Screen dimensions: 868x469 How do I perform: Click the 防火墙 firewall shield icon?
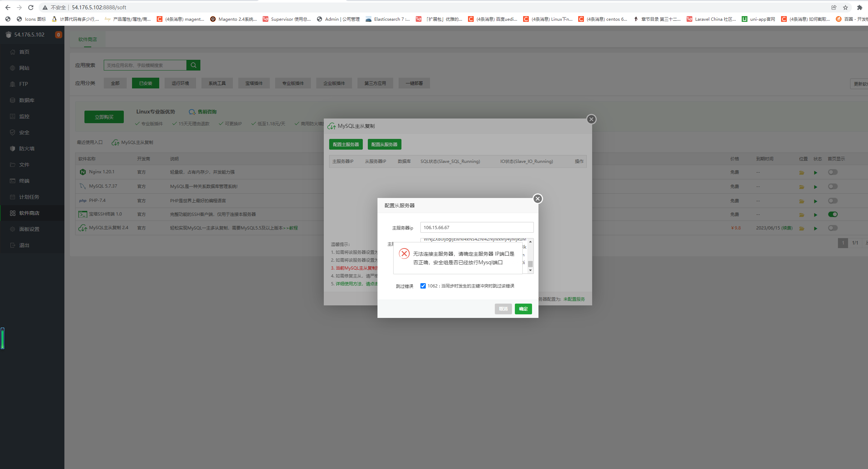coord(13,149)
